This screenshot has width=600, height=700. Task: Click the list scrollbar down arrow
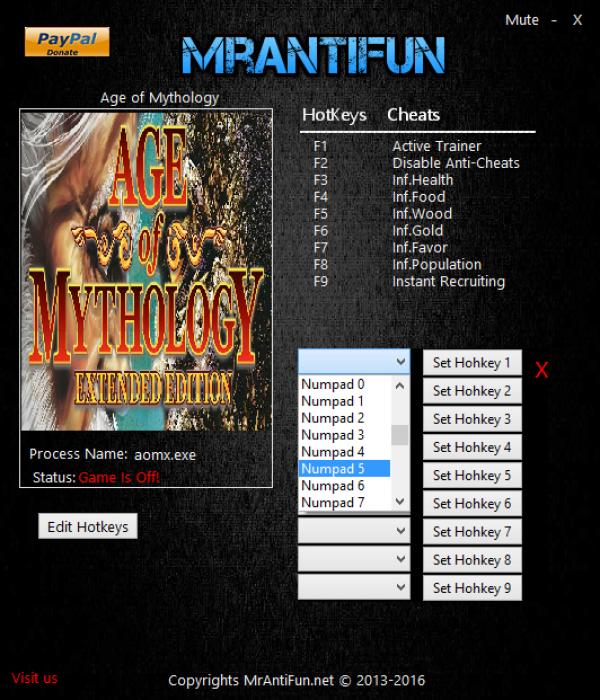click(400, 501)
